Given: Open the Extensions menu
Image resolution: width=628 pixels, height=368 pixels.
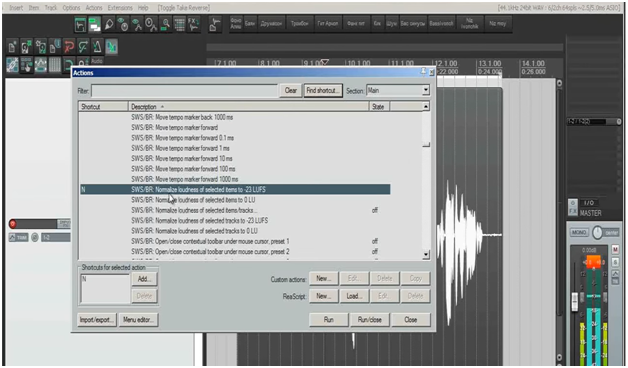Looking at the screenshot, I should coord(120,8).
